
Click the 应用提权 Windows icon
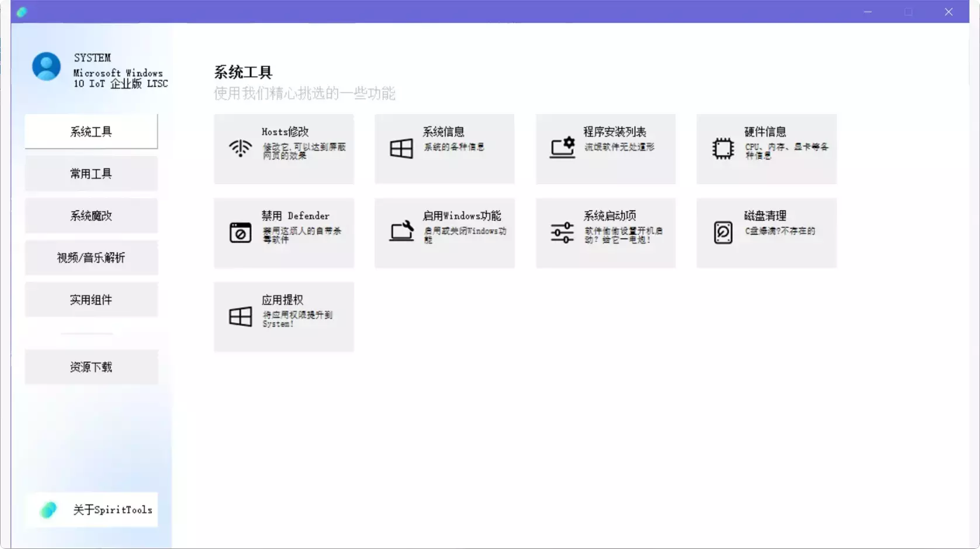point(240,316)
